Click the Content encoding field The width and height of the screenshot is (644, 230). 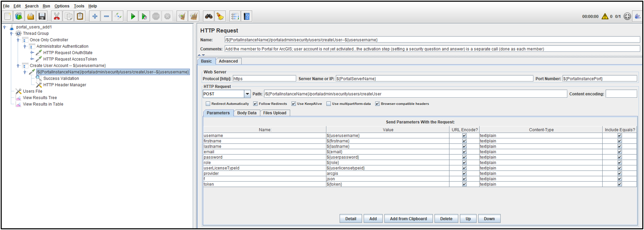coord(621,94)
